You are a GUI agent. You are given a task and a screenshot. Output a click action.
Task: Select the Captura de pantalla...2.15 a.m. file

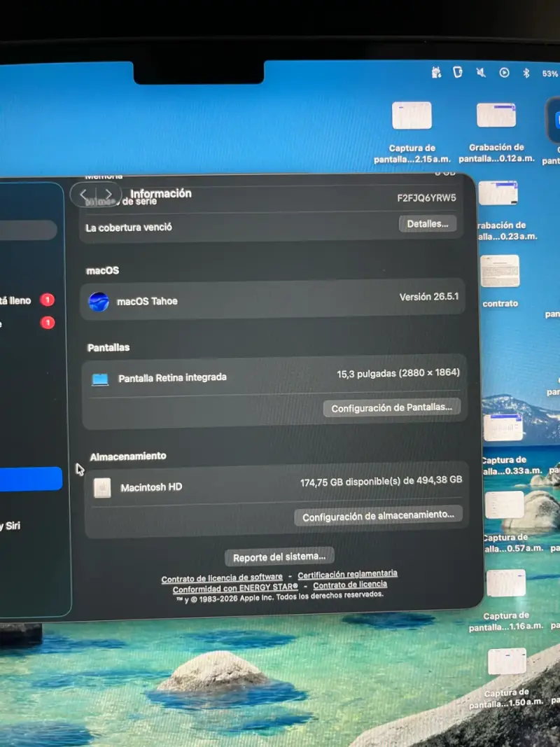[412, 133]
